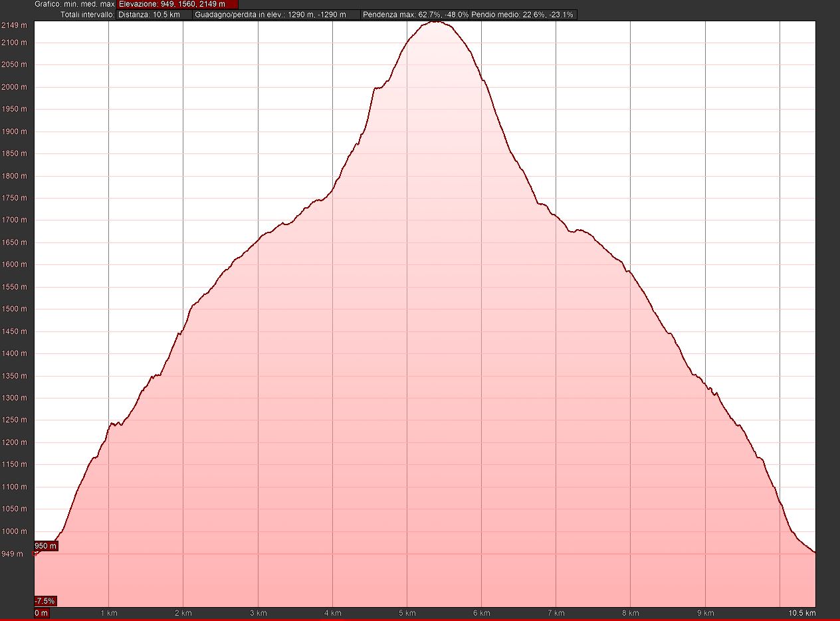
Task: Click the Pendenza max statistics box
Action: point(415,15)
